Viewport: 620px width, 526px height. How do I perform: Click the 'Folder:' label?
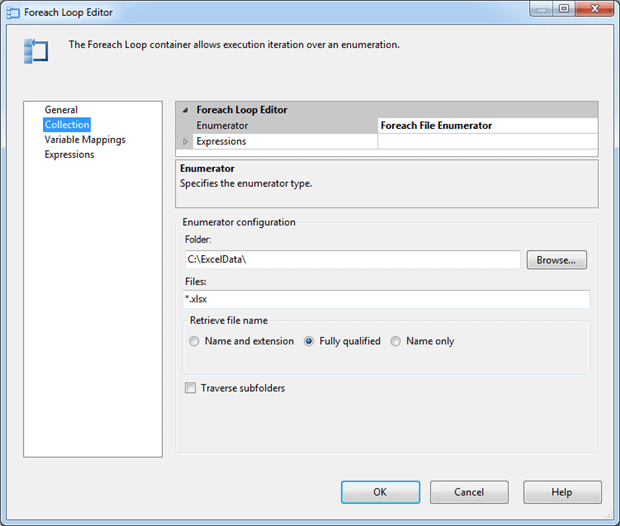(x=198, y=240)
